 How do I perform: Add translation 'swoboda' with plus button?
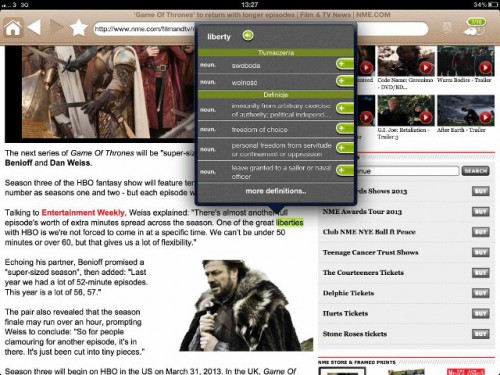pyautogui.click(x=345, y=64)
